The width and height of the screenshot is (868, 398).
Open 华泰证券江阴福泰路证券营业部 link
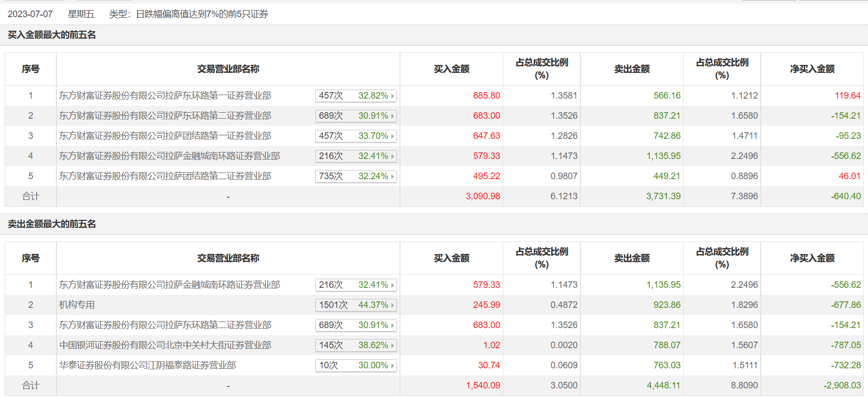tap(148, 365)
